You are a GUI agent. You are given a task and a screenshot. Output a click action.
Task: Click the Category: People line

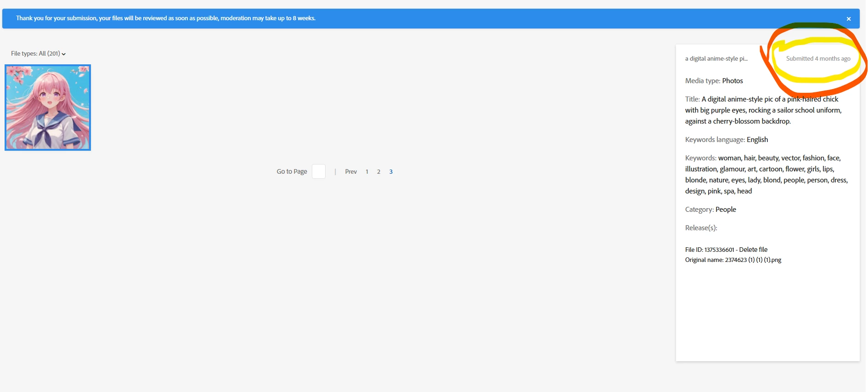click(x=710, y=209)
